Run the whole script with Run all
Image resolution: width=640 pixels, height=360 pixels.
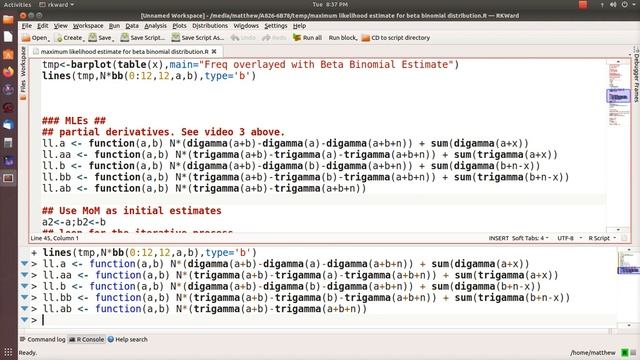pos(307,38)
